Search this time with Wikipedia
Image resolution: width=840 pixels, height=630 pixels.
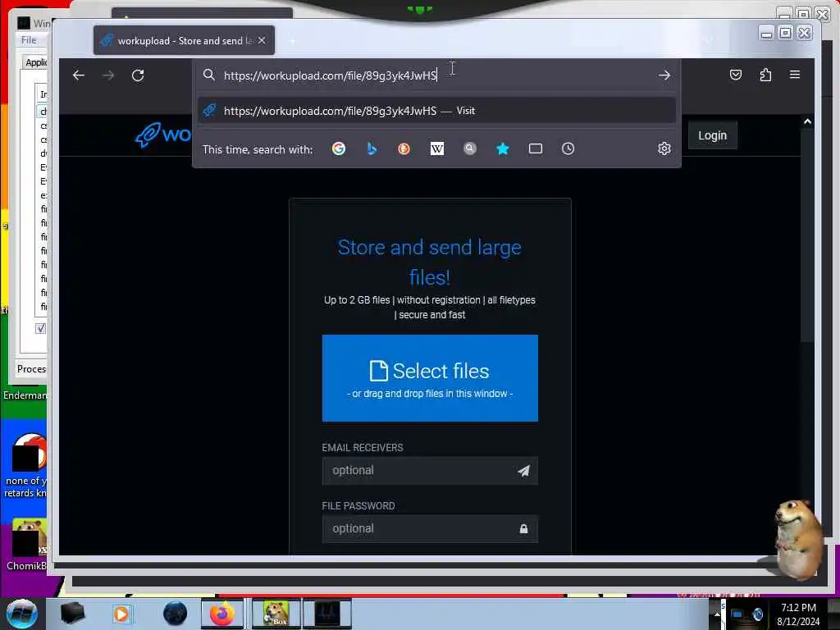pos(437,149)
